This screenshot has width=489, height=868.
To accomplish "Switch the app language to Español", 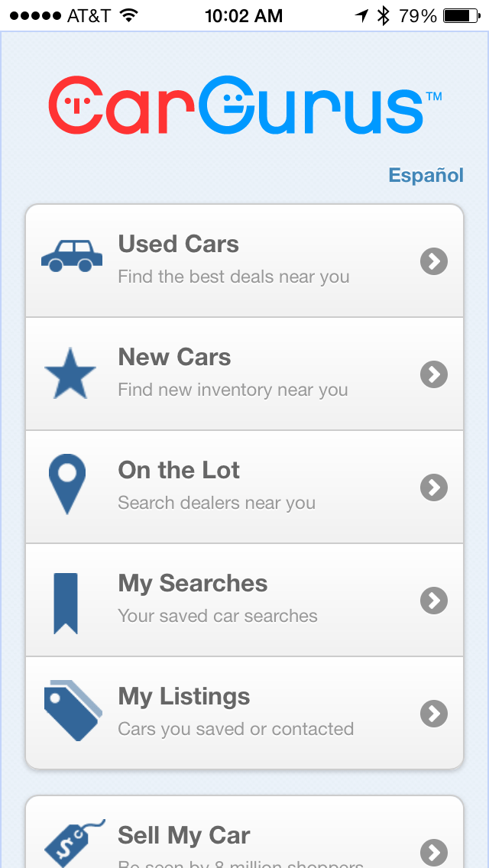I will 426,175.
